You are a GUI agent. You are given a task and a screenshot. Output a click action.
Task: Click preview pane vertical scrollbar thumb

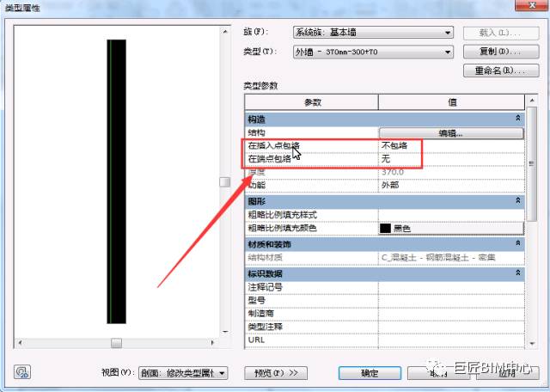tap(225, 182)
